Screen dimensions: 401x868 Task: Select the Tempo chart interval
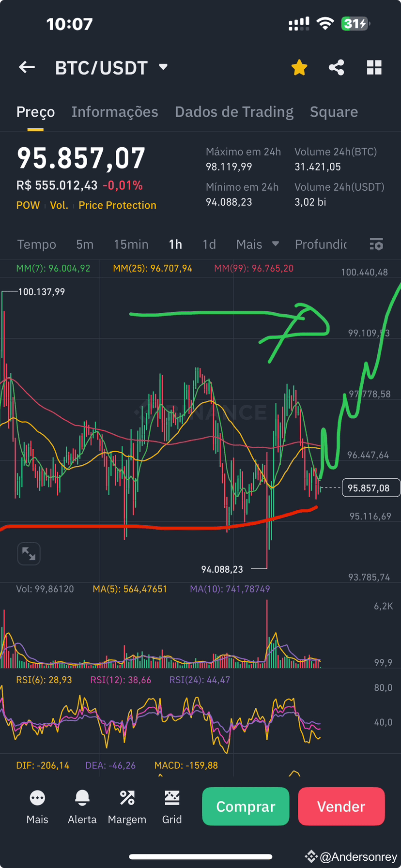pyautogui.click(x=37, y=244)
